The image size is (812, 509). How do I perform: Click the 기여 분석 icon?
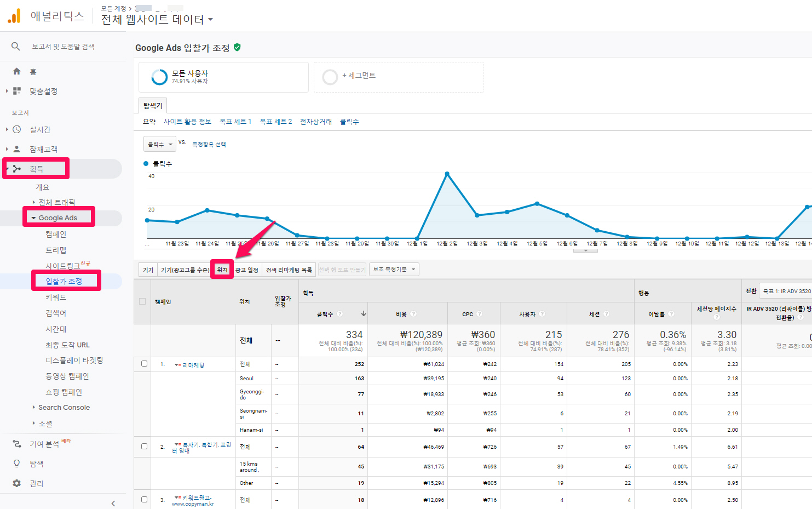tap(17, 444)
